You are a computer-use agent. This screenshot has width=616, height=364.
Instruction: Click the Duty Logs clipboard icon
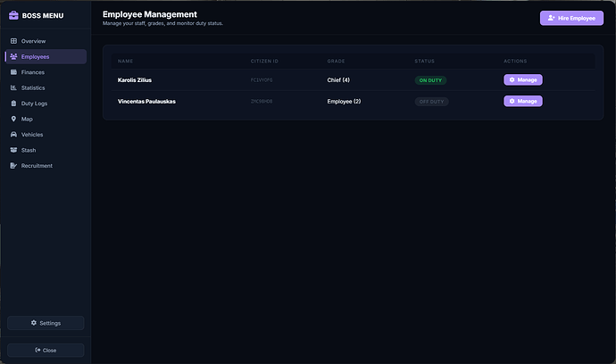pyautogui.click(x=13, y=103)
